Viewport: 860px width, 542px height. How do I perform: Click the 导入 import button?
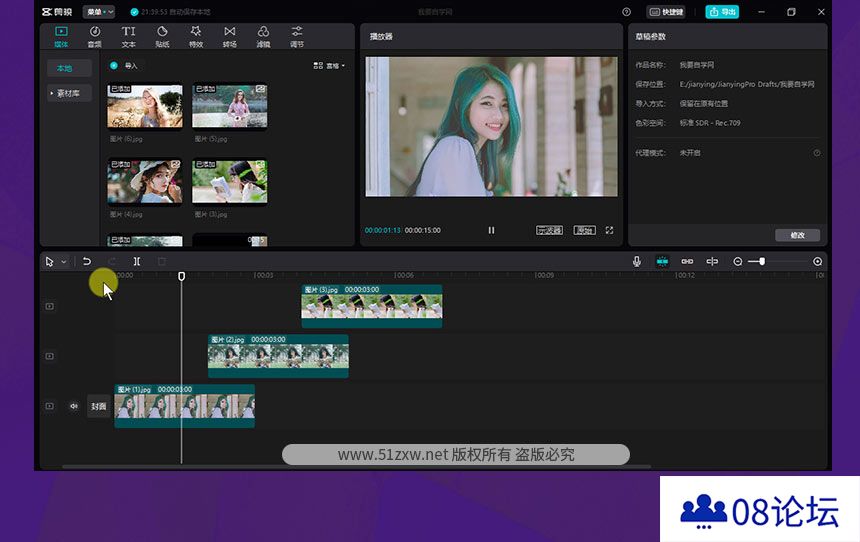(125, 65)
